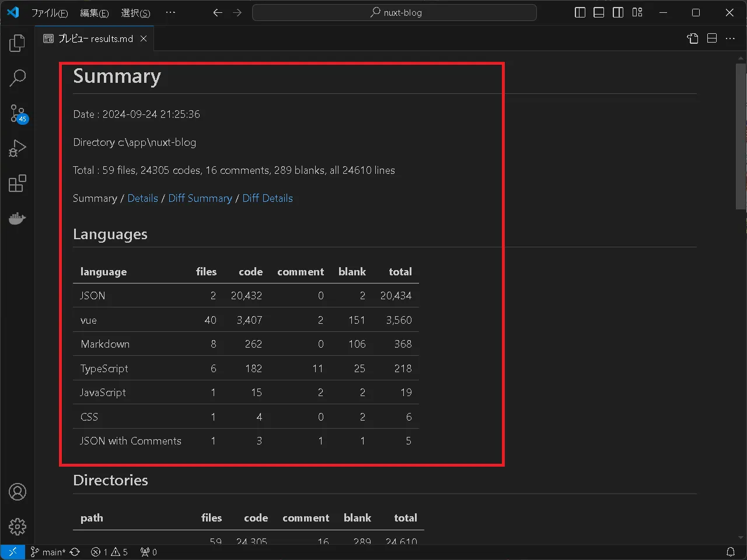Switch git branch main* in status bar
This screenshot has width=747, height=560.
coord(48,552)
